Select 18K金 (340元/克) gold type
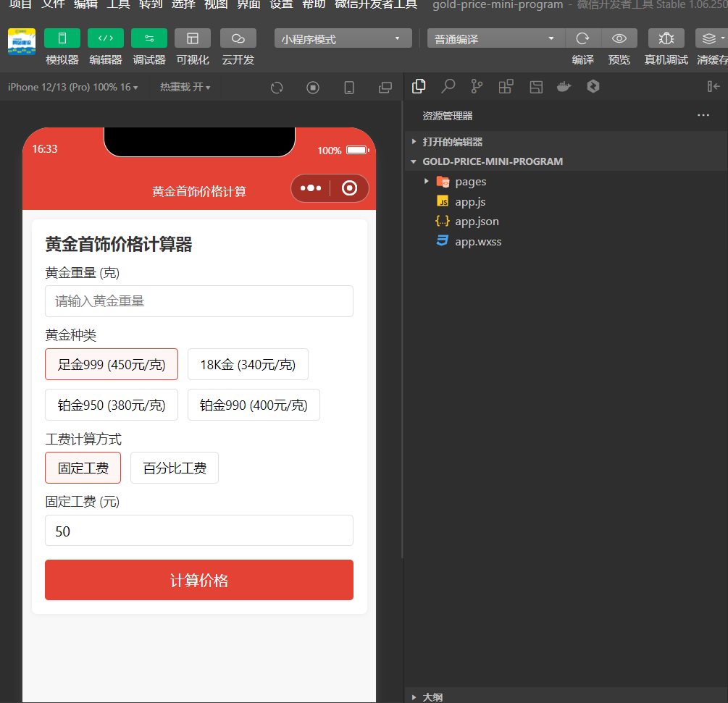 (248, 364)
